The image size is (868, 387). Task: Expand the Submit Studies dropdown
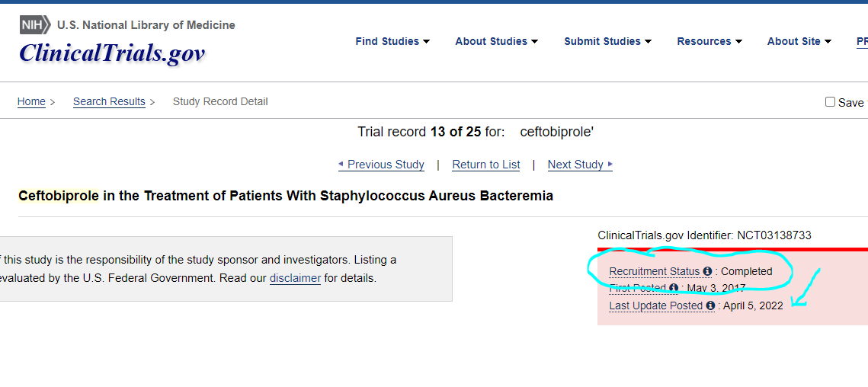[x=607, y=41]
